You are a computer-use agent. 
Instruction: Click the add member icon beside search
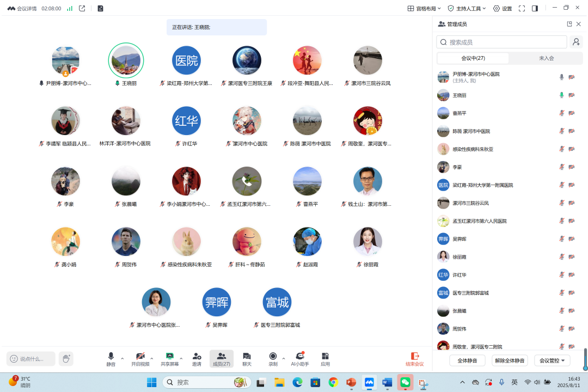tap(575, 42)
